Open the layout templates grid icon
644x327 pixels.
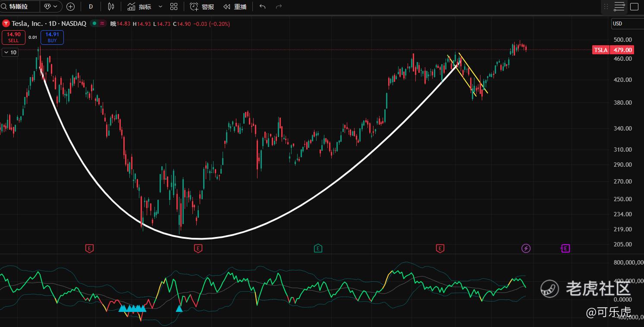coord(174,6)
